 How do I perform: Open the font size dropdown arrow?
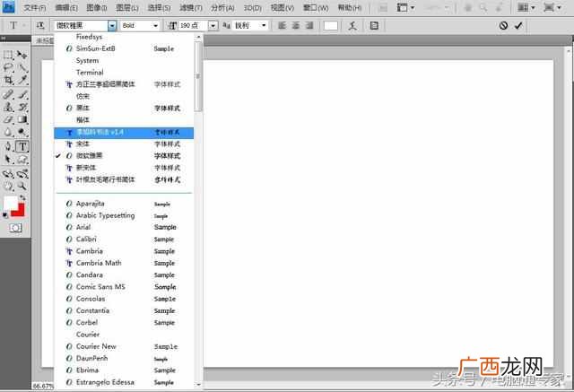point(213,26)
